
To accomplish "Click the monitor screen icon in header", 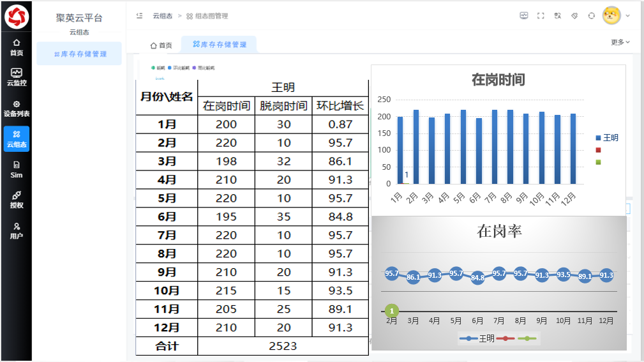I will pyautogui.click(x=523, y=15).
